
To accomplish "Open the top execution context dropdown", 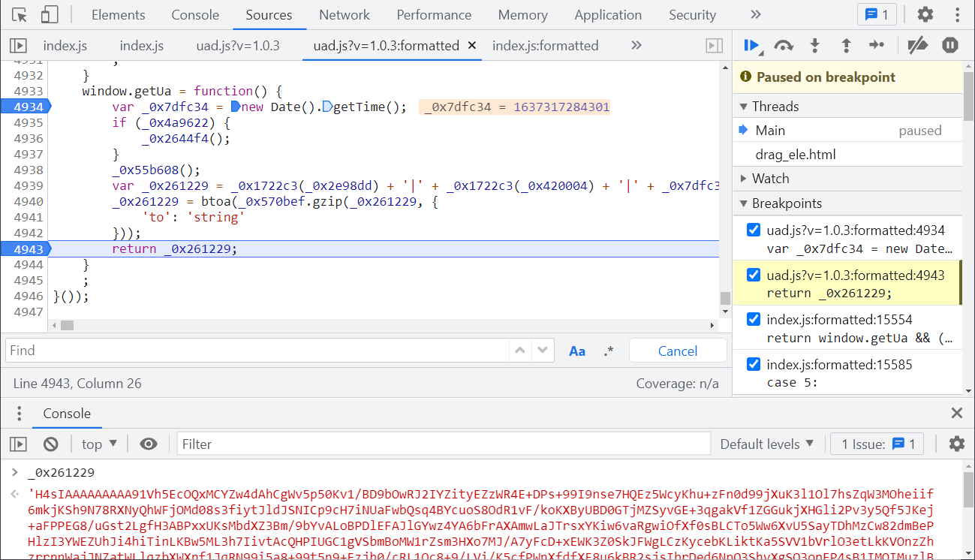I will coord(99,444).
